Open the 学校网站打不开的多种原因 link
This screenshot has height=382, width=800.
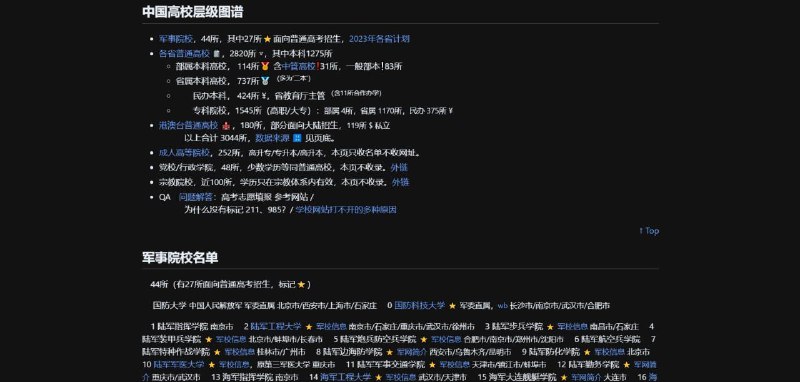(346, 210)
